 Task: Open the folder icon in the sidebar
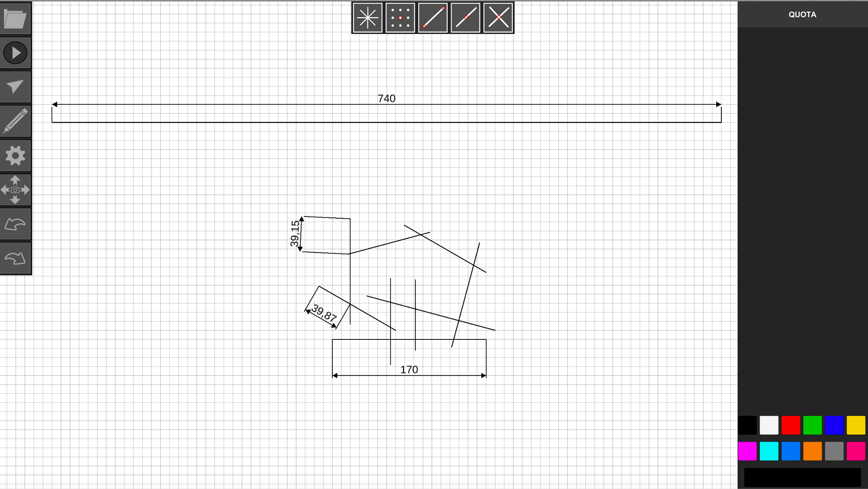click(15, 19)
